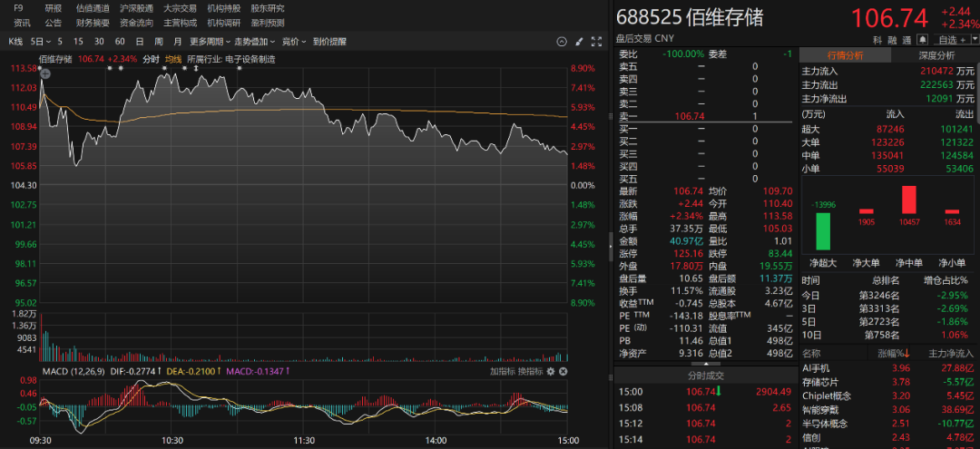Open industry link 电子设备制造
The width and height of the screenshot is (980, 449).
point(250,59)
